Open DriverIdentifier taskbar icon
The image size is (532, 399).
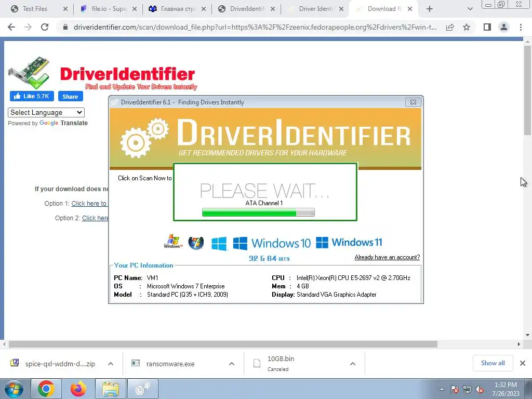[x=143, y=389]
